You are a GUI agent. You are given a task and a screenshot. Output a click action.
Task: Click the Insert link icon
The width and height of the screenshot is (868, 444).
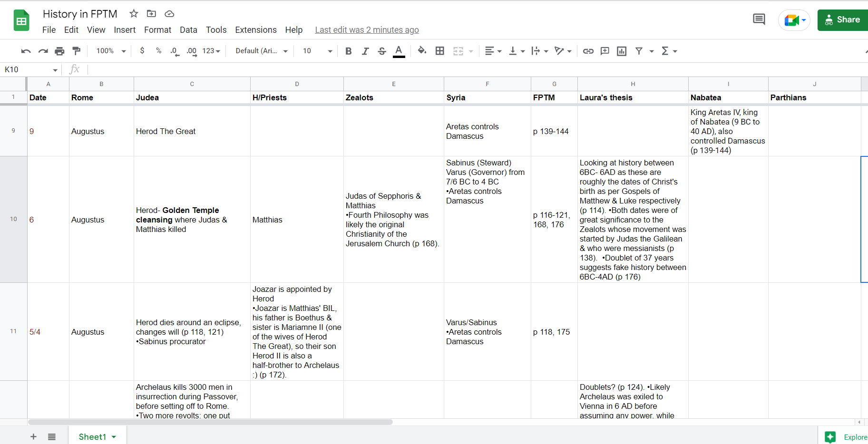coord(588,51)
